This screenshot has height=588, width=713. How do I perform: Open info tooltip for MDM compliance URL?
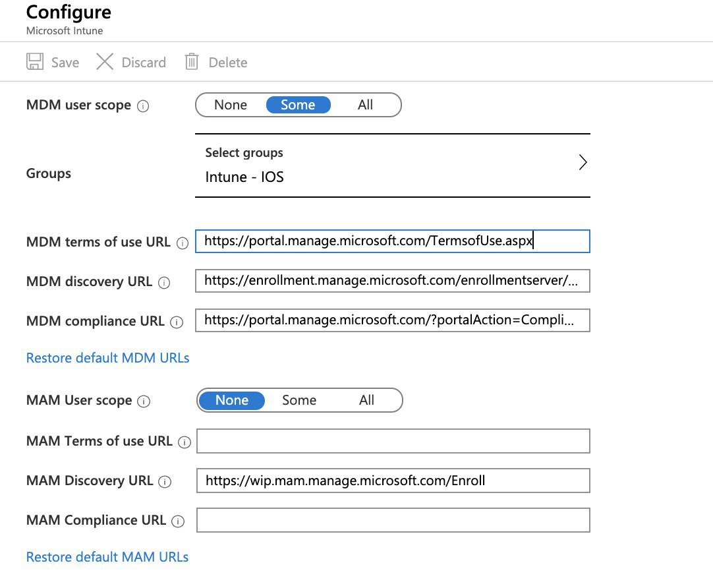[177, 322]
